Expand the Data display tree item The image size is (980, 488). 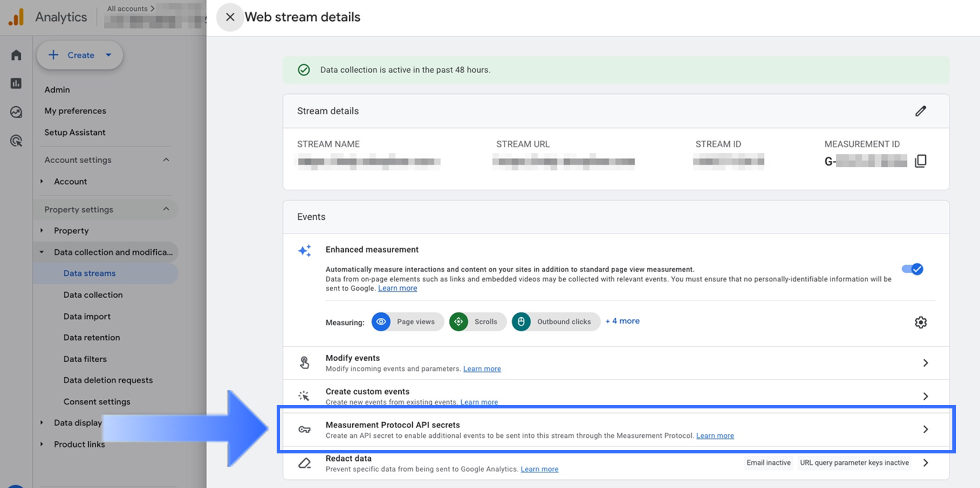point(42,423)
